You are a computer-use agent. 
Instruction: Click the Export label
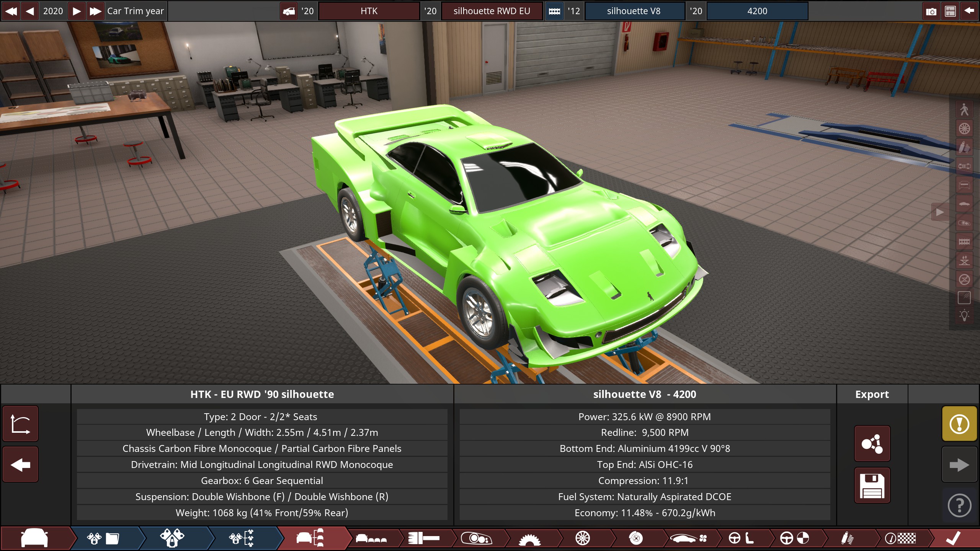pyautogui.click(x=872, y=394)
